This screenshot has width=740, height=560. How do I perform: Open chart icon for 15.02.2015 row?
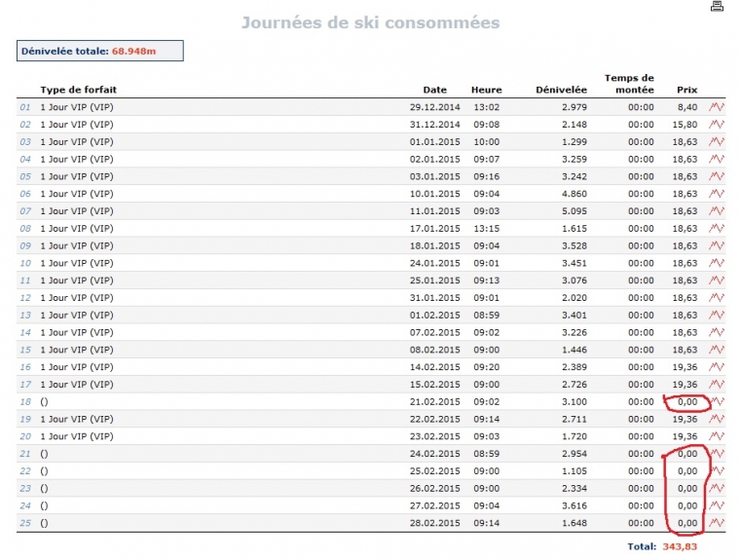(717, 385)
